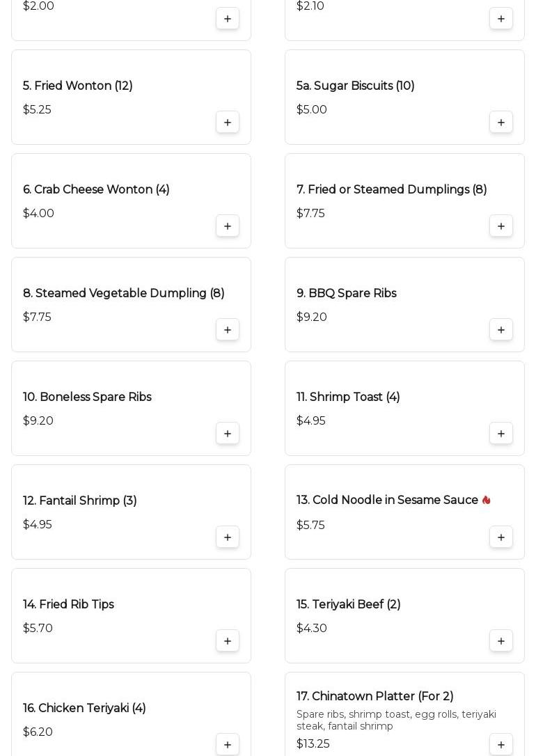This screenshot has width=536, height=756.
Task: Open Cold Noodle in Sesame Sauce title
Action: pos(387,501)
